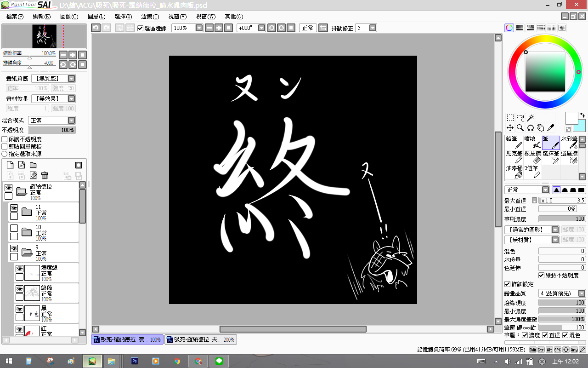Clear the layer with eraser icon

click(x=33, y=175)
